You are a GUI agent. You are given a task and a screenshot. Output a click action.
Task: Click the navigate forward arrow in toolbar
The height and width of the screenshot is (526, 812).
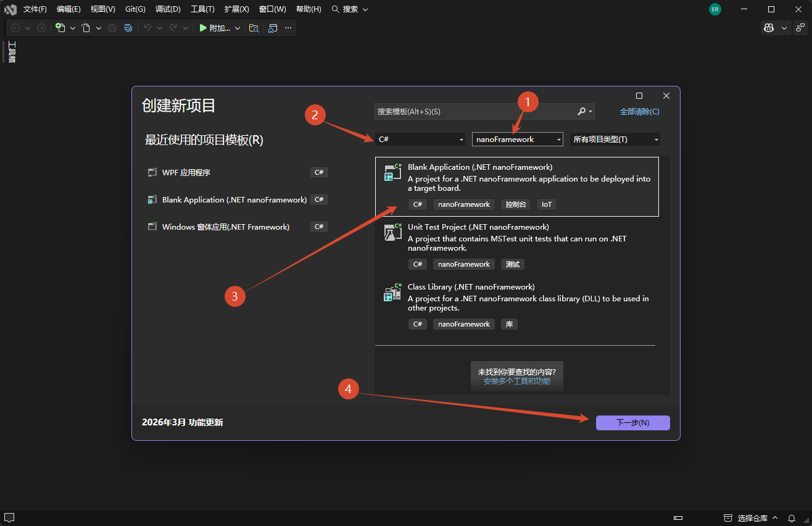(x=41, y=28)
